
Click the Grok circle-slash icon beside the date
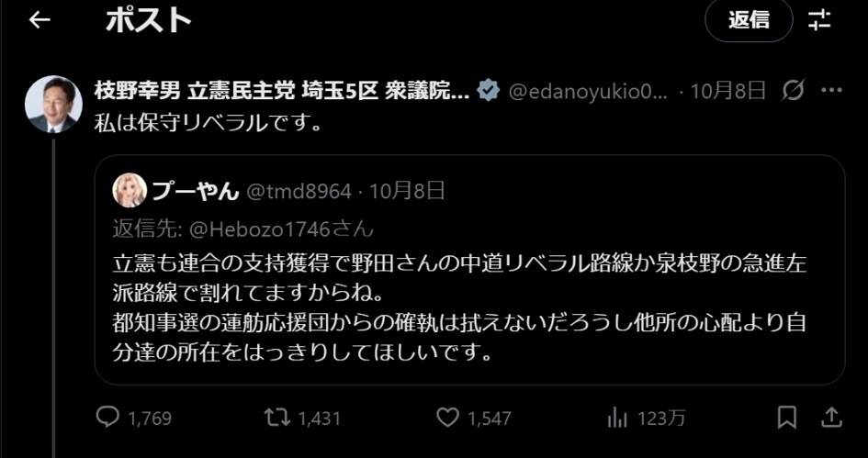[x=792, y=90]
